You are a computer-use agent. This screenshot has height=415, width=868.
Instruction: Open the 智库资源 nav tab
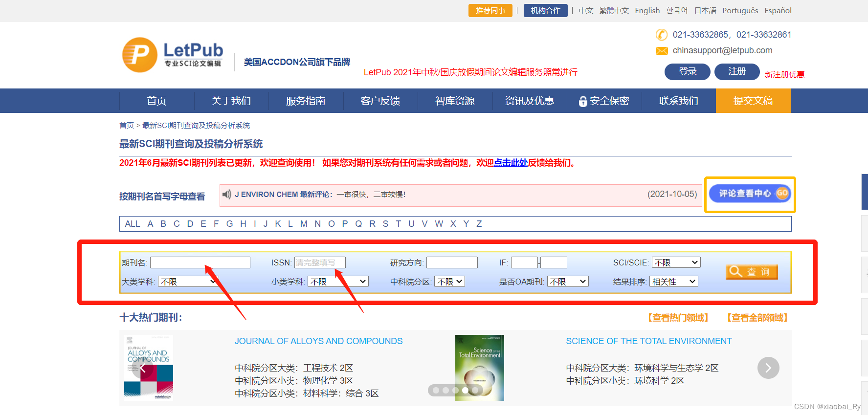[455, 101]
